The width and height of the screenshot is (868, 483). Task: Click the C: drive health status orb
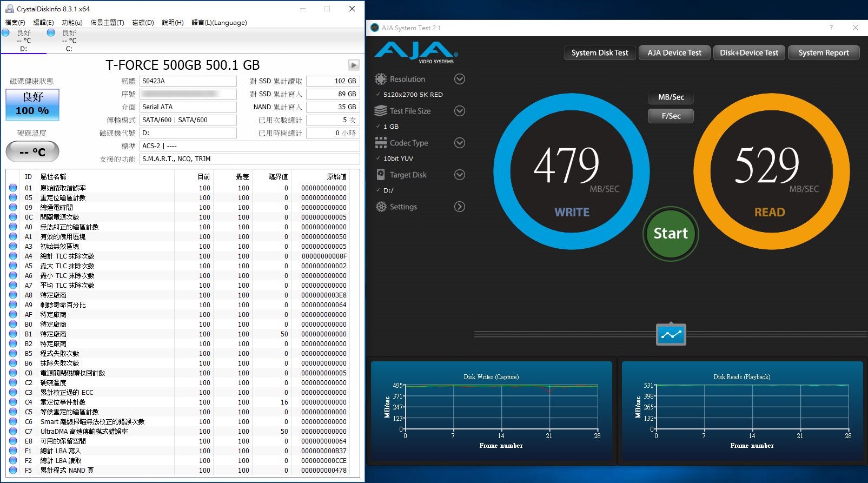click(x=51, y=32)
